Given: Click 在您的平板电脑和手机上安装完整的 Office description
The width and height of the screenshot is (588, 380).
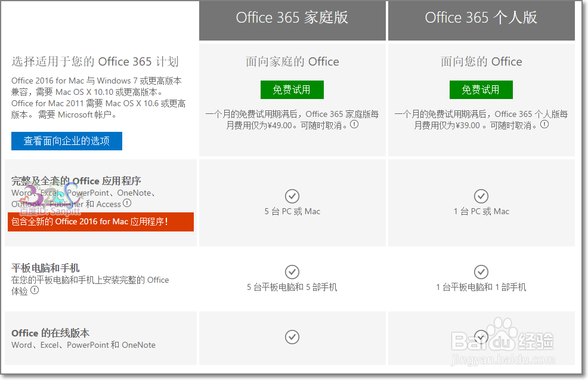Looking at the screenshot, I should point(90,285).
